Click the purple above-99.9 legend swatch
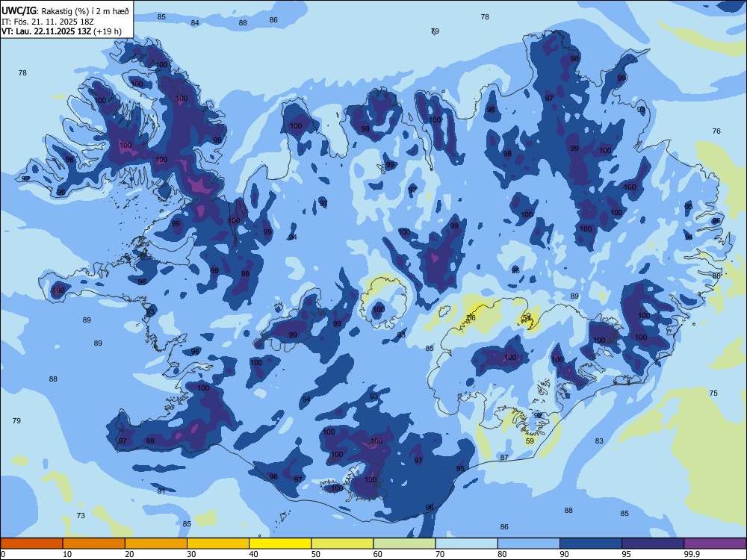The height and width of the screenshot is (560, 747). 715,544
